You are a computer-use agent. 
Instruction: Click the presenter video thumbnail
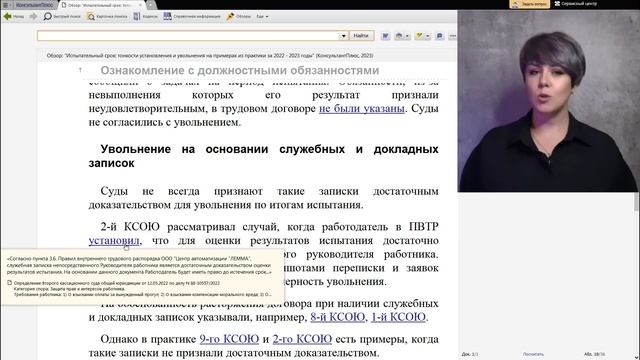(548, 101)
